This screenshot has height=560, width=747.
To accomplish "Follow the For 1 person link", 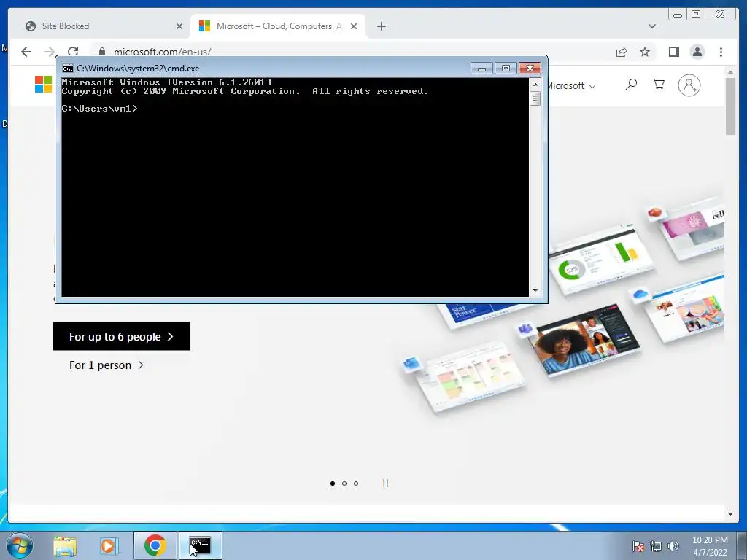I will tap(107, 365).
